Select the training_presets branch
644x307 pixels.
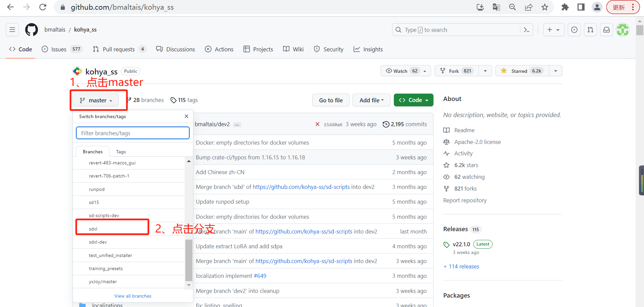(x=129, y=268)
